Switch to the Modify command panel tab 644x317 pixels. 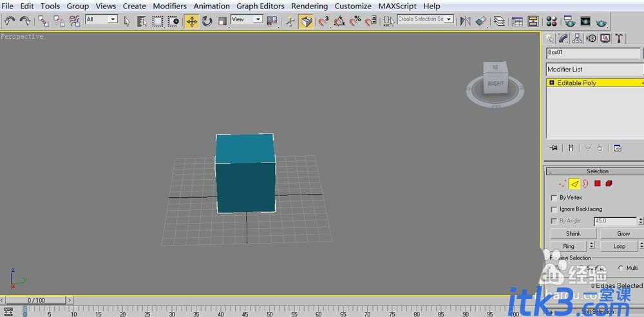tap(563, 38)
